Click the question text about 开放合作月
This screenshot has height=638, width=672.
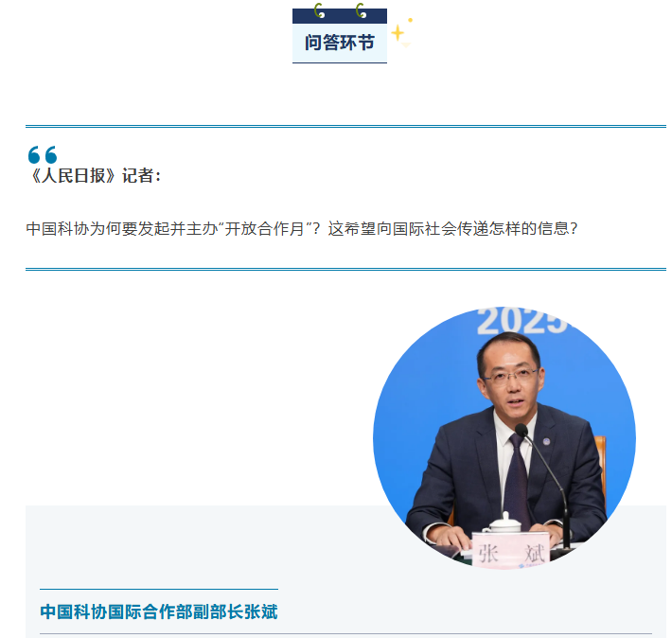(302, 228)
